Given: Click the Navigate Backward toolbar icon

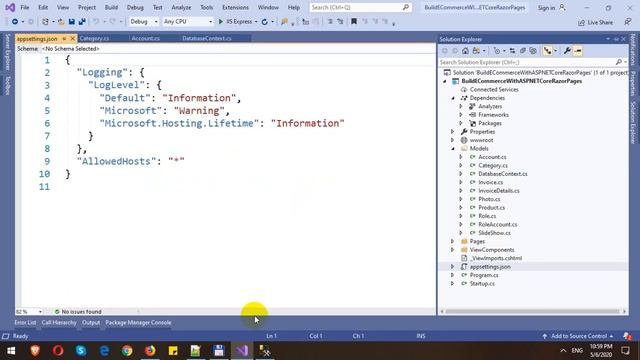Looking at the screenshot, I should click(15, 22).
